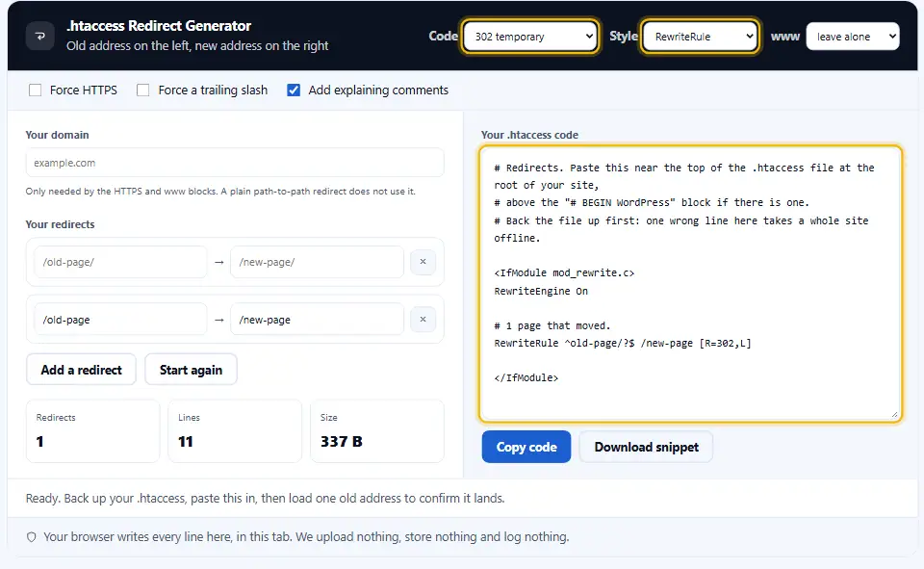Open the www dropdown showing leave alone
Viewport: 924px width, 569px height.
click(853, 37)
